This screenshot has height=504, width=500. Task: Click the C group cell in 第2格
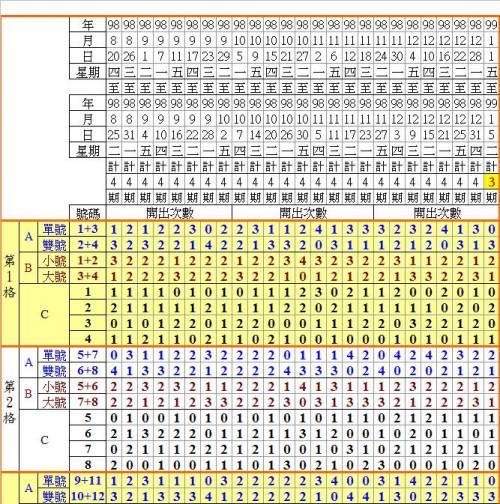tap(44, 440)
